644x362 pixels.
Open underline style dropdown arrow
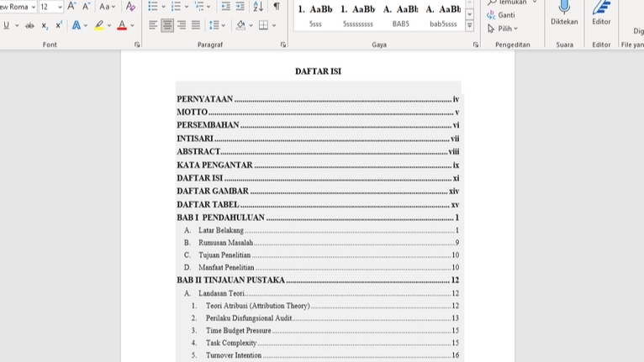point(17,25)
